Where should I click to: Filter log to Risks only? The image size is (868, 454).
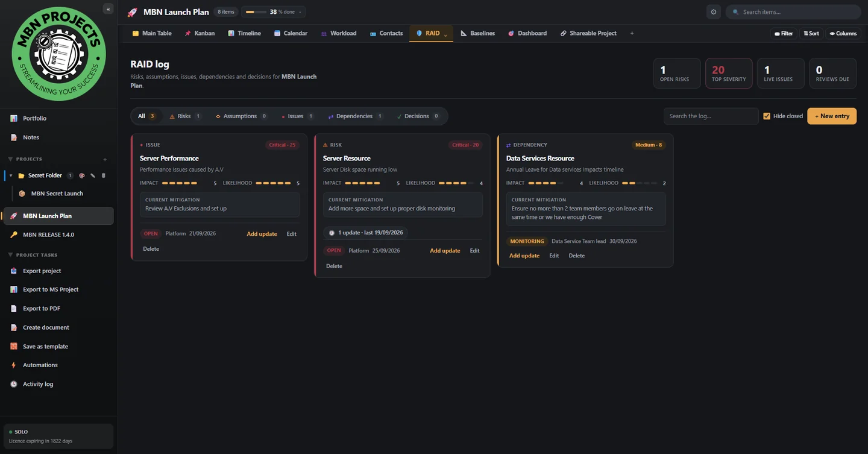point(186,116)
